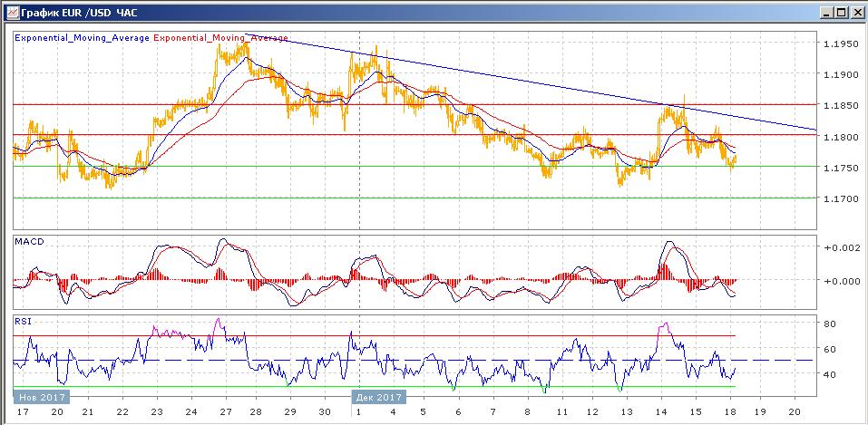This screenshot has width=868, height=425.
Task: Close the EUR/USD chart window
Action: (856, 12)
